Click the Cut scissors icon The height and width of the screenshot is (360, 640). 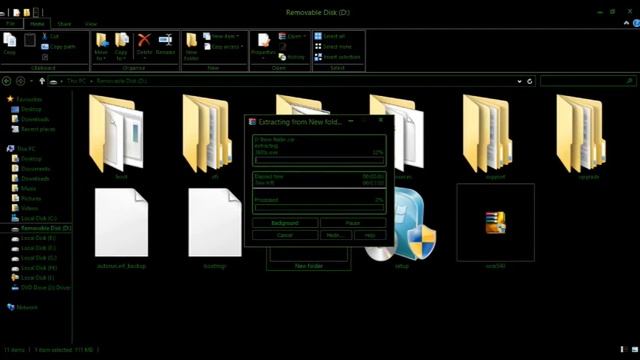[44, 36]
